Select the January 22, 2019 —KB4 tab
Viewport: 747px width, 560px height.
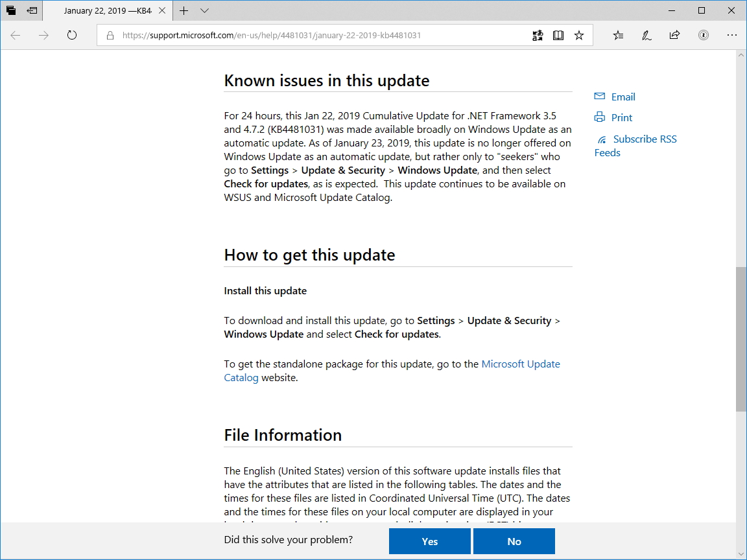pyautogui.click(x=108, y=10)
